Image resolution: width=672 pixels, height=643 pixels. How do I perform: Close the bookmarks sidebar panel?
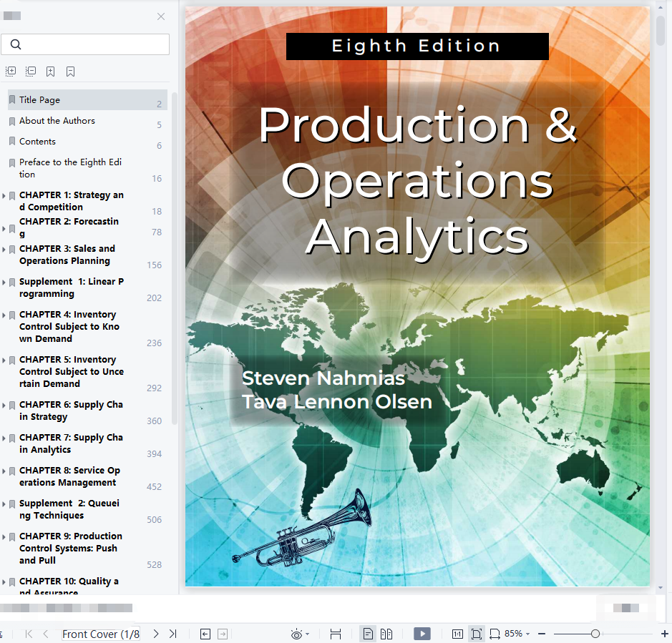pyautogui.click(x=161, y=16)
